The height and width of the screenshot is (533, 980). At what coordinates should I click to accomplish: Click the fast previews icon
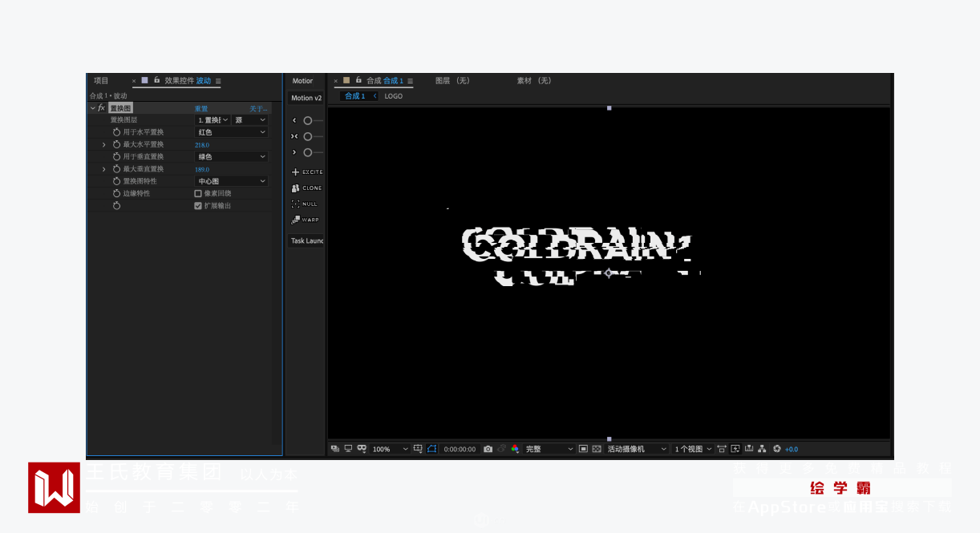pyautogui.click(x=735, y=449)
